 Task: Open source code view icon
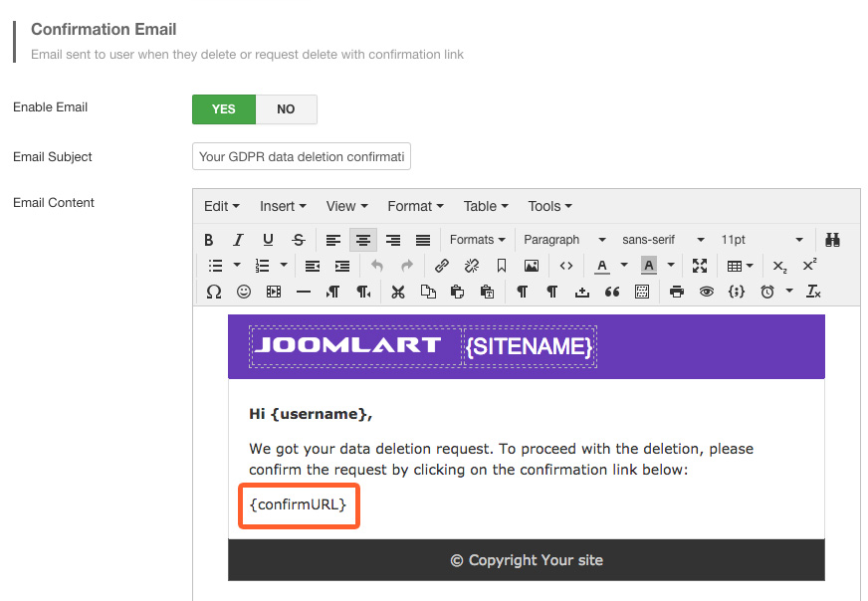click(x=565, y=266)
